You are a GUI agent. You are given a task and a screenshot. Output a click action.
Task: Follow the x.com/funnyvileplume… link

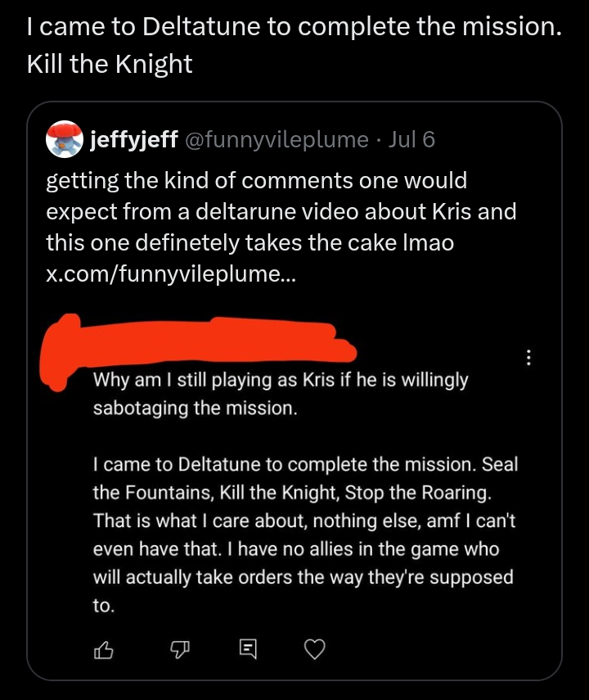point(172,274)
